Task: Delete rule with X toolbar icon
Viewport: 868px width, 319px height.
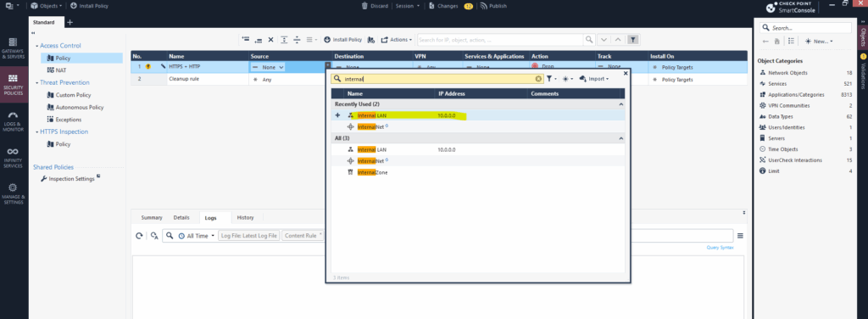Action: (270, 40)
